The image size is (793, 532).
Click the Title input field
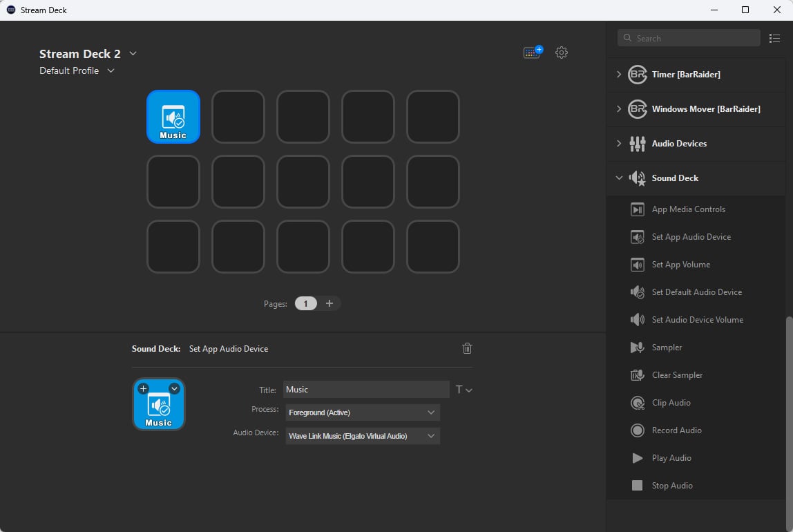pos(366,390)
